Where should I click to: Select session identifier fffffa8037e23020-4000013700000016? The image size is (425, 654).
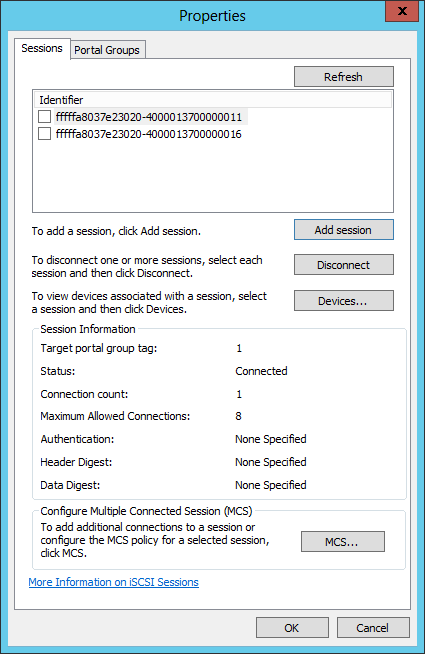(149, 134)
